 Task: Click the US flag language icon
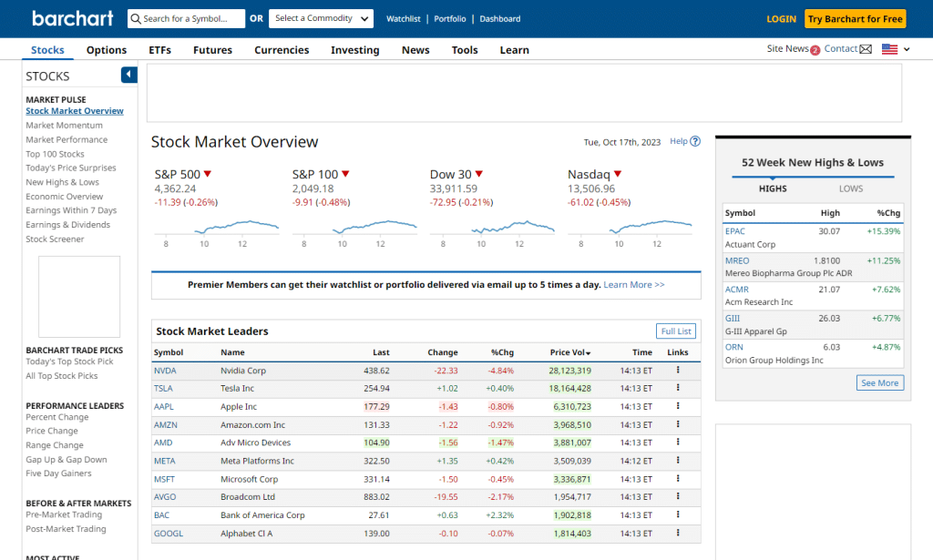[x=888, y=50]
